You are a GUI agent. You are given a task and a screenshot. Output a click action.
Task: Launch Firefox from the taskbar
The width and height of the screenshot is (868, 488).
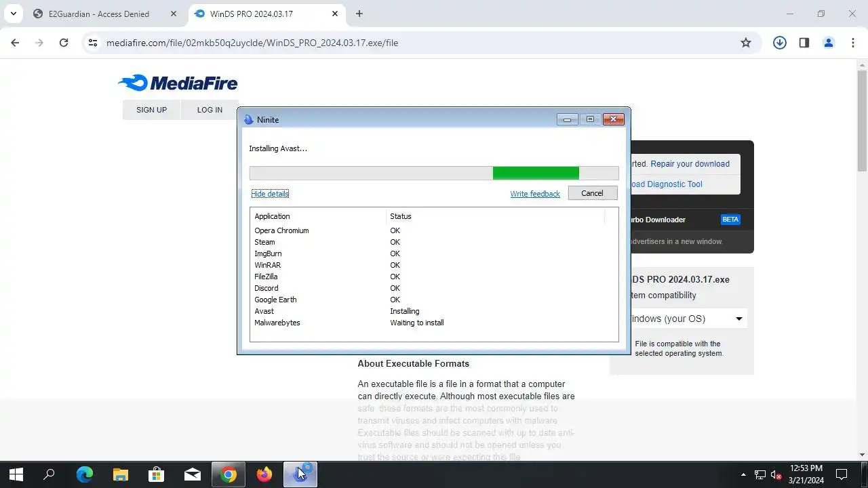point(264,474)
